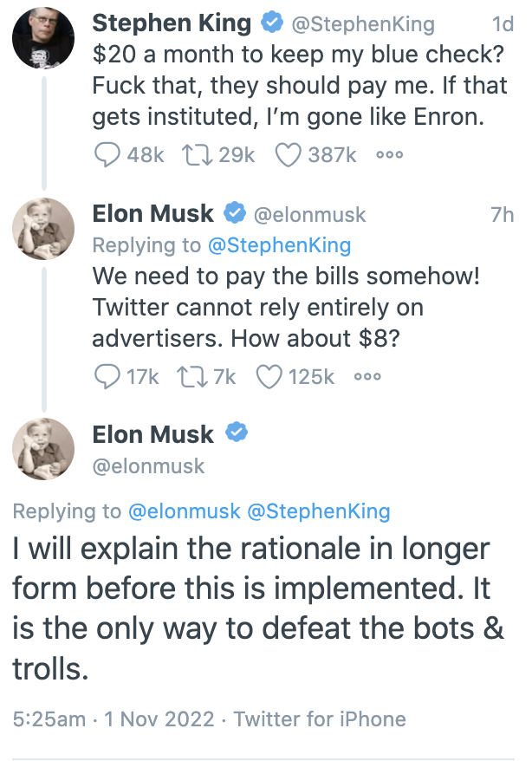Open more options on Elon Musk's $8 tweet
The image size is (532, 761).
[367, 376]
